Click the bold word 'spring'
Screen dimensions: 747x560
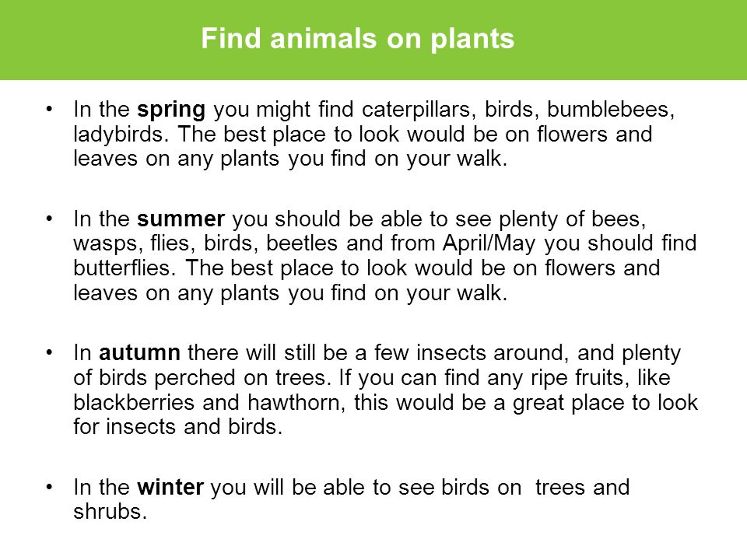[x=171, y=110]
